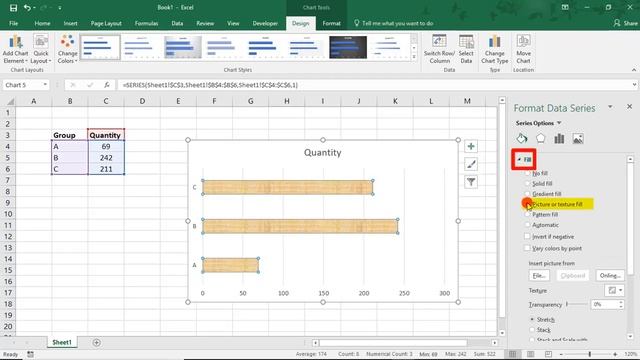This screenshot has height=360, width=640.
Task: Open the Developer tab
Action: point(265,23)
